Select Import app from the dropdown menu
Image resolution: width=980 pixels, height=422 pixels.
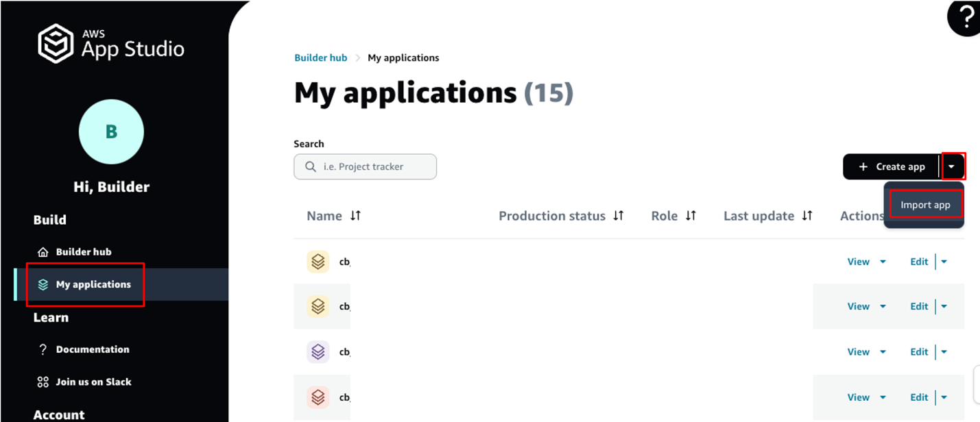(x=925, y=205)
